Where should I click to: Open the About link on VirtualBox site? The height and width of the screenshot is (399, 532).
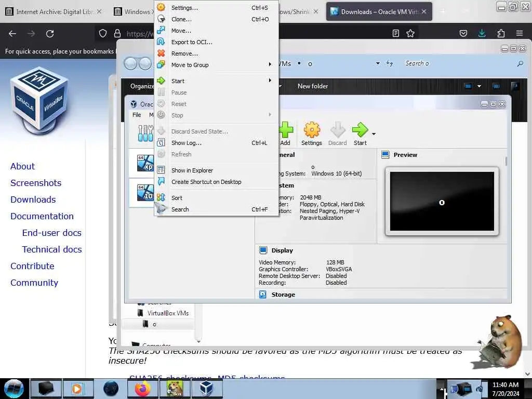click(x=22, y=166)
